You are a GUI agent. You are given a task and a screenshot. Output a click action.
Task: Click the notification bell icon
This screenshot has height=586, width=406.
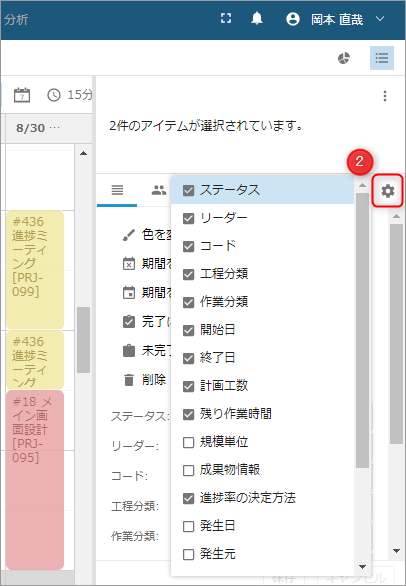click(x=256, y=18)
